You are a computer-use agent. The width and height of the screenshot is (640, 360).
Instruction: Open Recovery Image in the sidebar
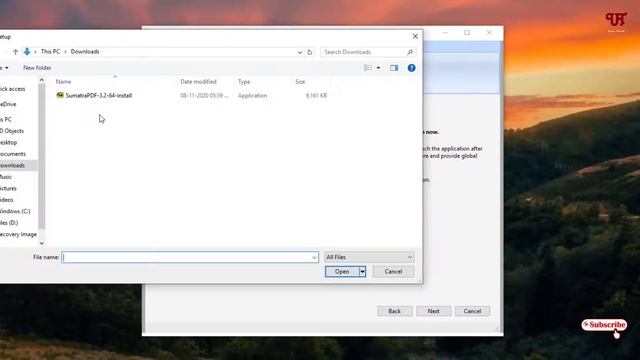tap(18, 234)
